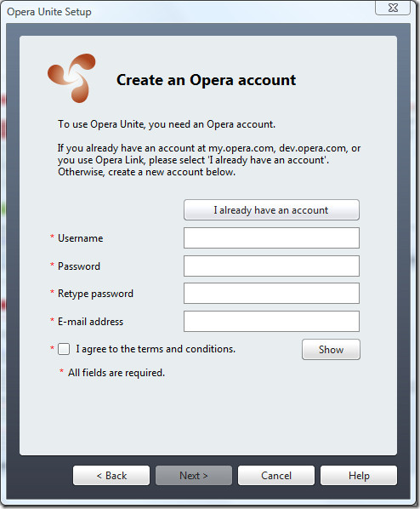Viewport: 420px width, 509px height.
Task: Focus the Username input field
Action: [271, 238]
